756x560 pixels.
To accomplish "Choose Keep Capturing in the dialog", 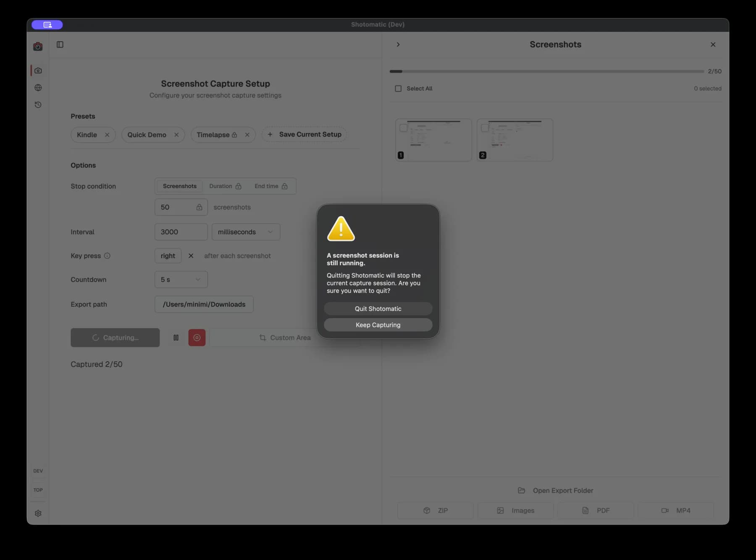I will [378, 325].
